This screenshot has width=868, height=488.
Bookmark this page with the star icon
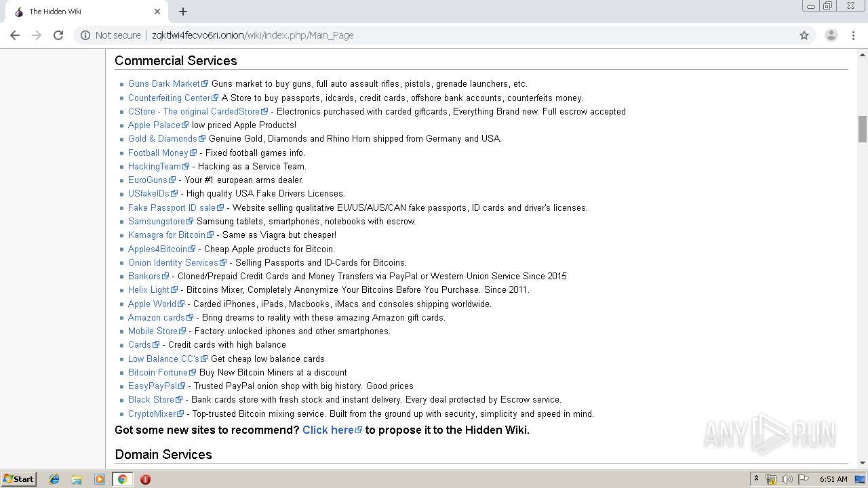click(x=804, y=35)
